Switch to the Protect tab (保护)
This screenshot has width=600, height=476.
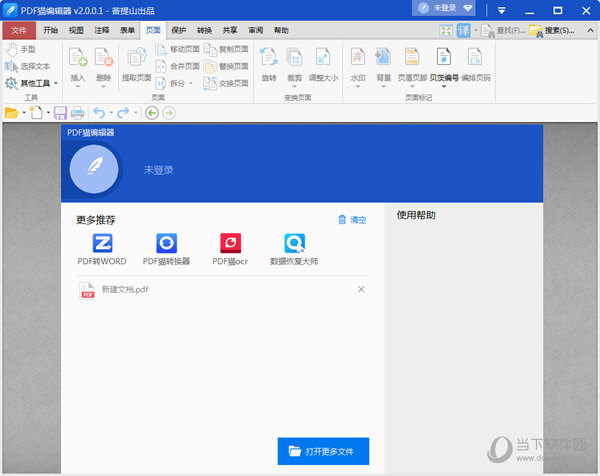[x=179, y=30]
